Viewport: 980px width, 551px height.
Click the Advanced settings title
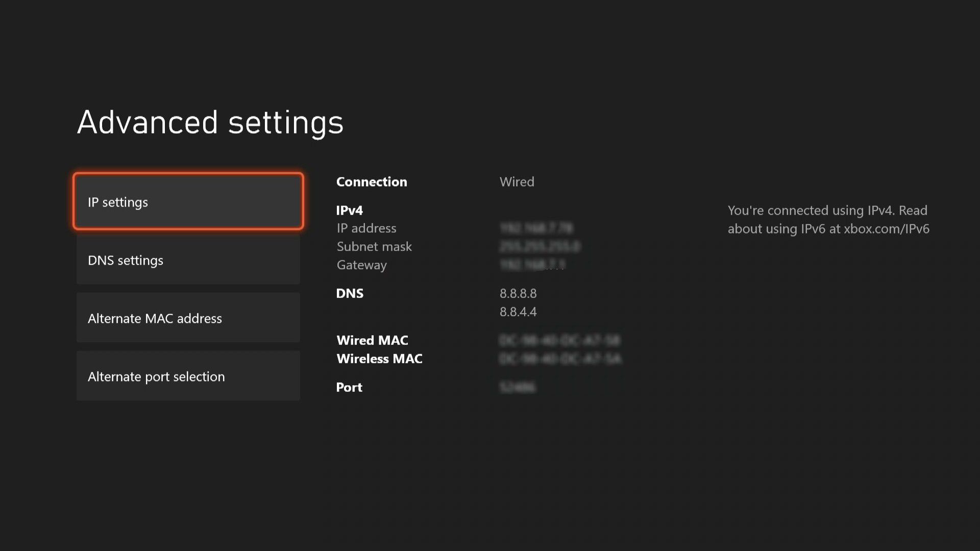(210, 121)
